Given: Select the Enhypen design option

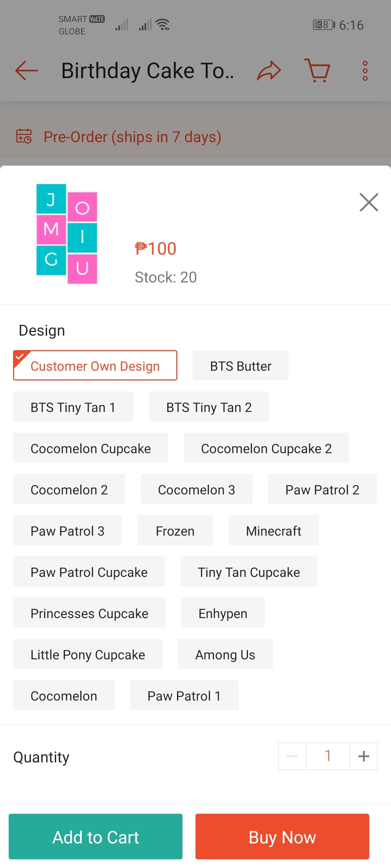Looking at the screenshot, I should pos(223,613).
